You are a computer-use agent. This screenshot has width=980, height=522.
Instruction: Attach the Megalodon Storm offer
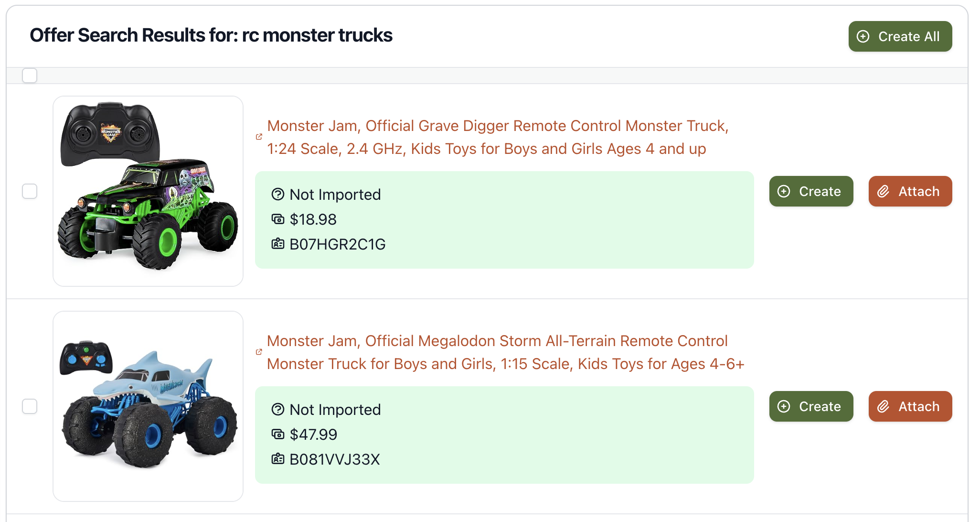pos(910,406)
